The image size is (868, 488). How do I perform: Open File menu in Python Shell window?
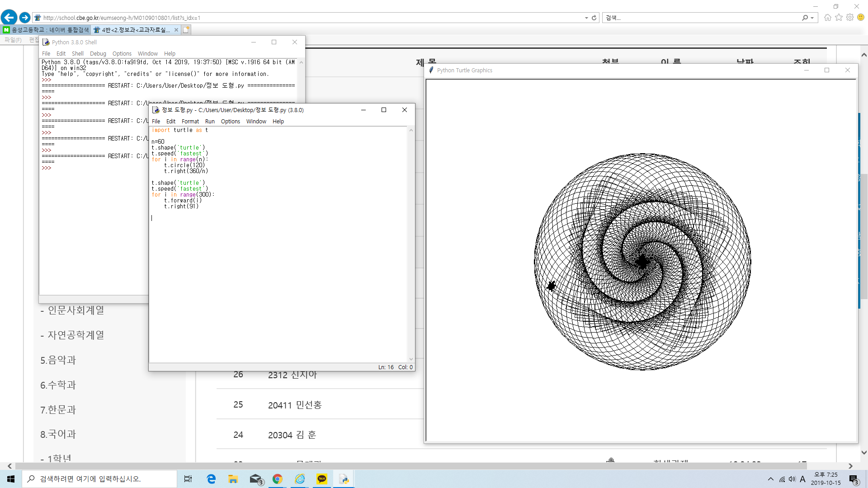pyautogui.click(x=46, y=53)
